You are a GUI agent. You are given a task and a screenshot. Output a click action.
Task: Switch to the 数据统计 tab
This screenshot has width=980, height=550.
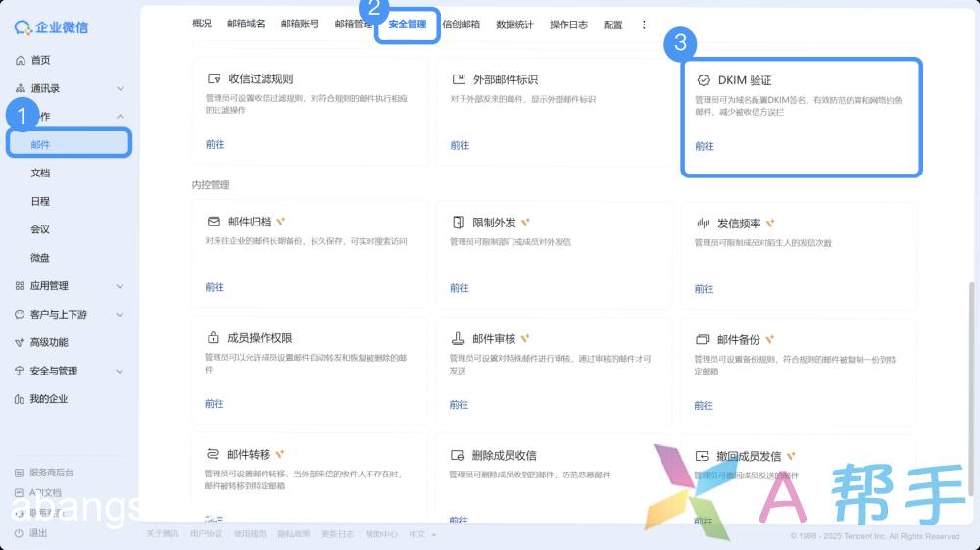point(514,25)
